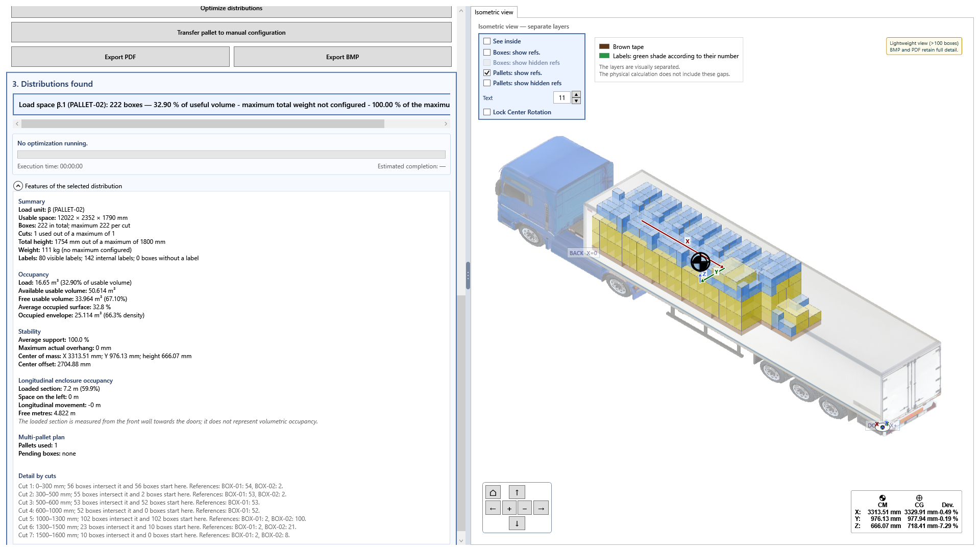Click the Cut 1: 0–300 mm row
The height and width of the screenshot is (551, 980).
coord(151,486)
